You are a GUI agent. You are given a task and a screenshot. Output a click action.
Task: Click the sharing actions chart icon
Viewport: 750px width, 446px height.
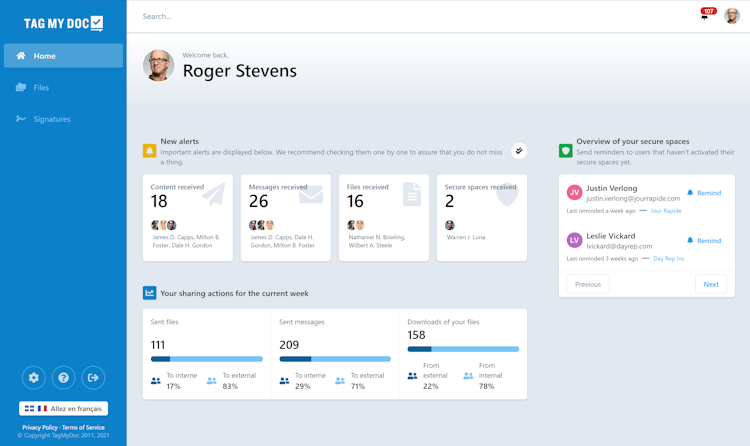pos(149,293)
